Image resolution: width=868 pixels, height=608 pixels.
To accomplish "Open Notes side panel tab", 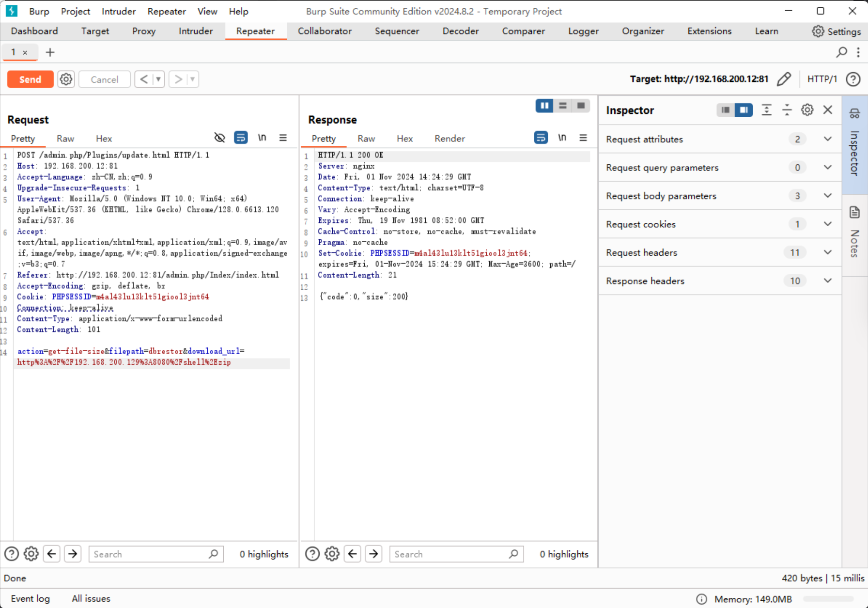I will point(854,235).
